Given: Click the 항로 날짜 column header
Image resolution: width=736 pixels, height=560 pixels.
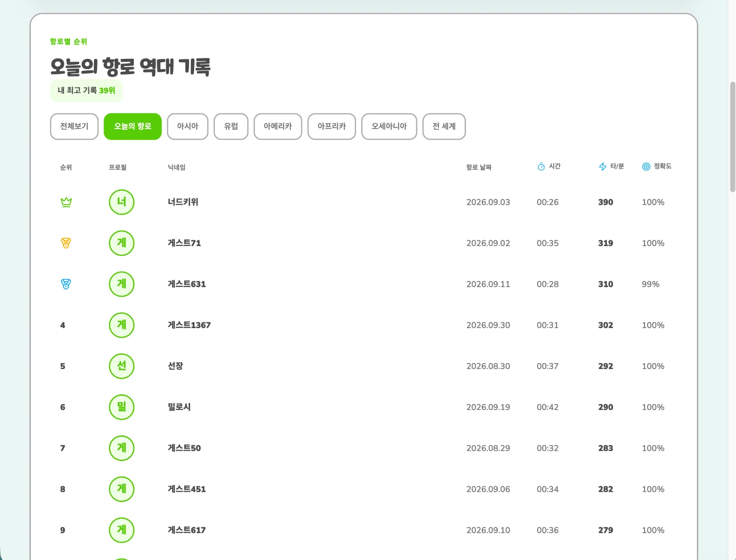Looking at the screenshot, I should pos(479,167).
